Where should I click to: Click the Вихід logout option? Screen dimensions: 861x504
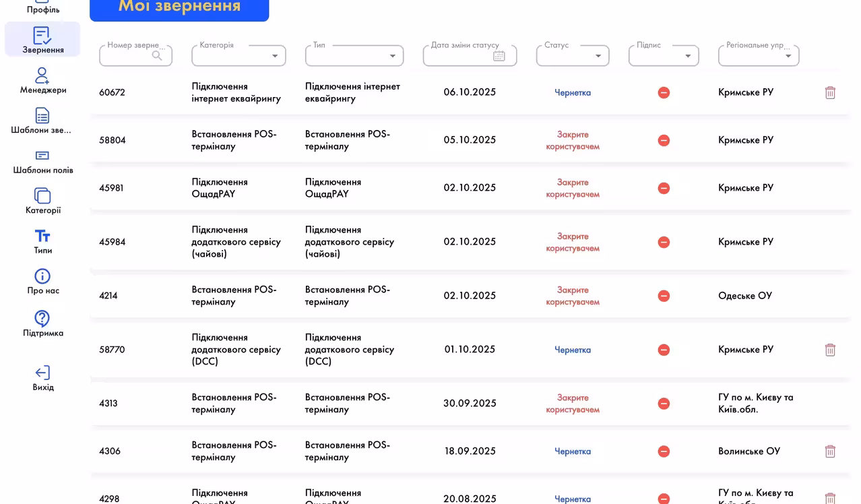pos(42,372)
